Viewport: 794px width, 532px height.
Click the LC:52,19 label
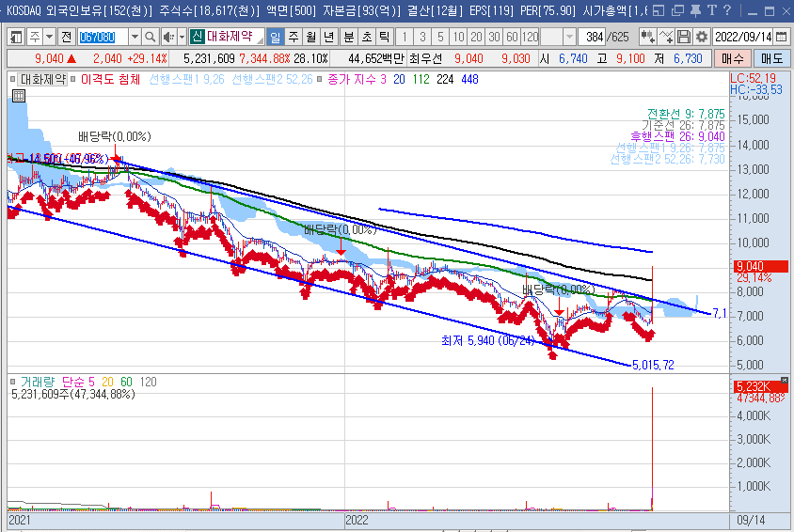pyautogui.click(x=753, y=78)
